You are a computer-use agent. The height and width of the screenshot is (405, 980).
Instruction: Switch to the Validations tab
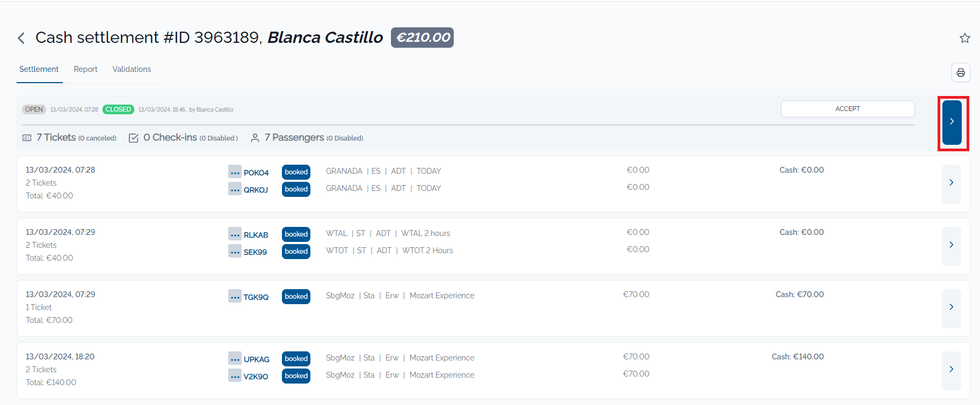pos(132,69)
